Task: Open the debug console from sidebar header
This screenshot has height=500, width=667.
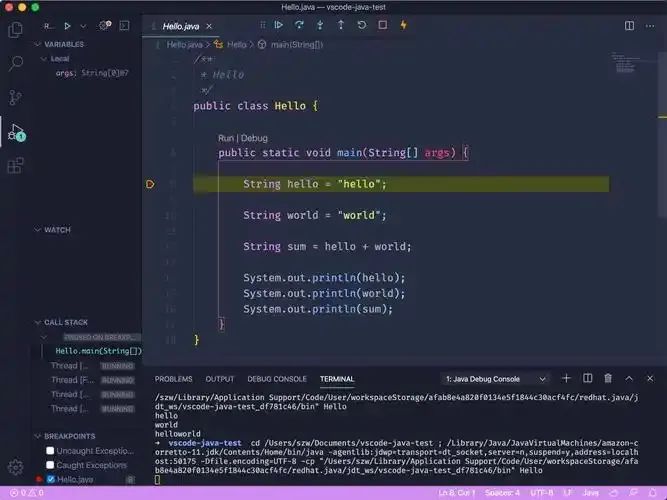Action: pos(124,26)
